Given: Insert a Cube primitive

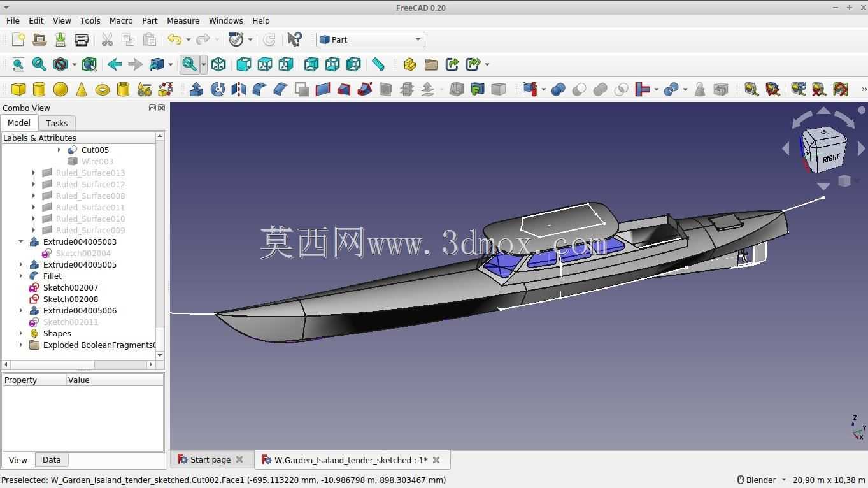Looking at the screenshot, I should (18, 89).
